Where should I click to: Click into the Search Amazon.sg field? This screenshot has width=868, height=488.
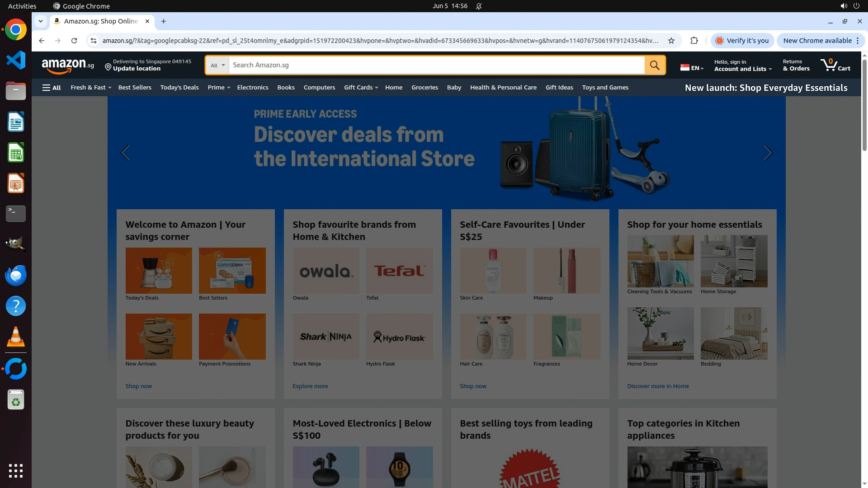coord(436,65)
